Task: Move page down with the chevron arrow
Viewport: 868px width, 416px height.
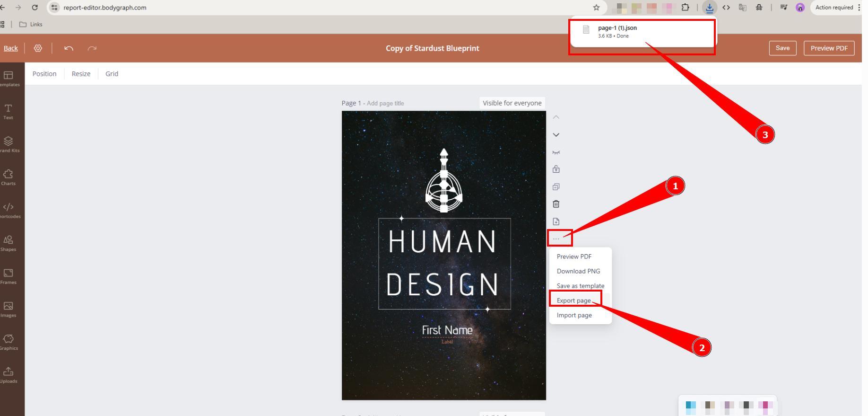Action: (556, 135)
